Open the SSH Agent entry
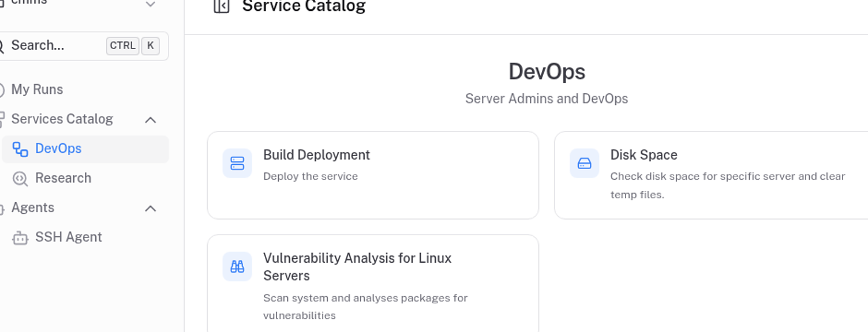The image size is (868, 332). click(85, 237)
